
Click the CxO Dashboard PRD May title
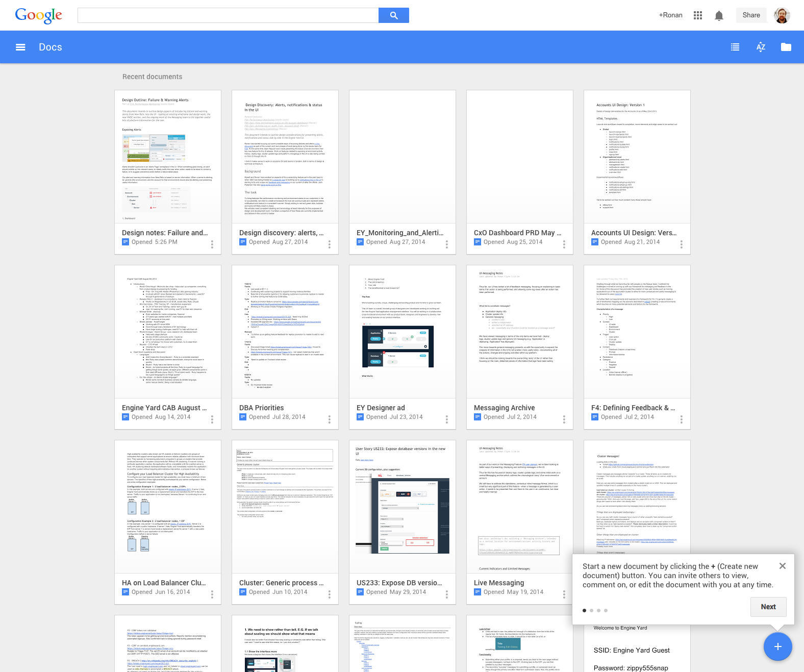click(x=517, y=233)
